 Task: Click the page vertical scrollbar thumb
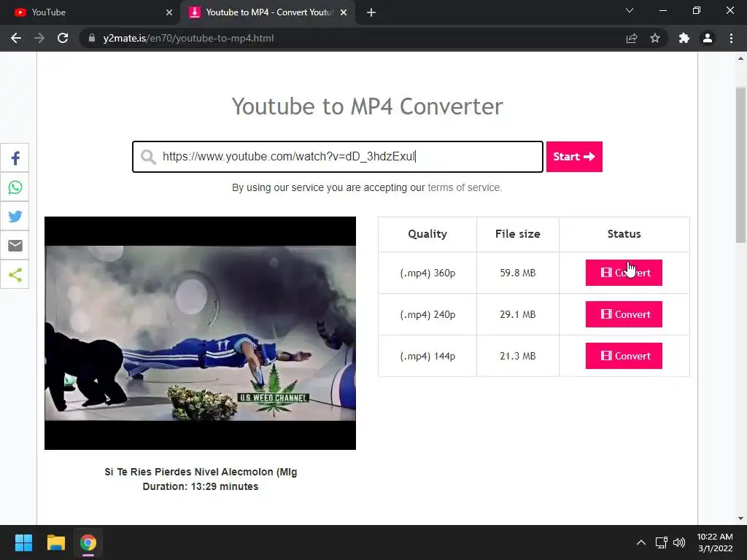[740, 164]
